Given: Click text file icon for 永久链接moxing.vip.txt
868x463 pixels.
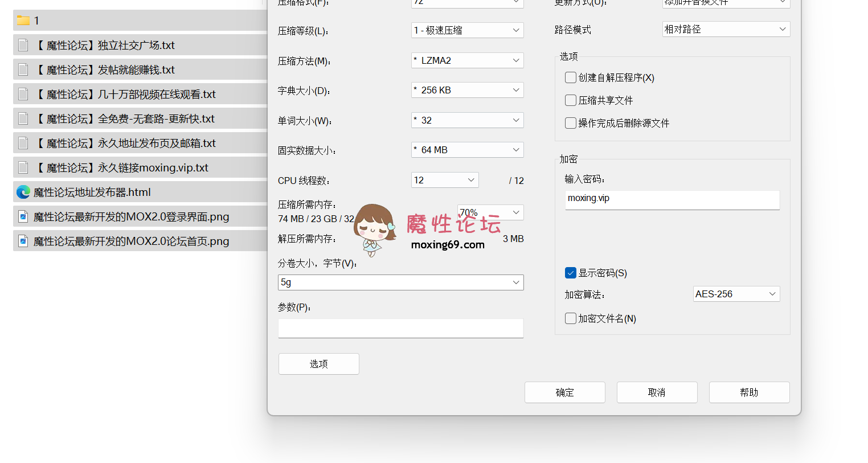Looking at the screenshot, I should pyautogui.click(x=23, y=167).
